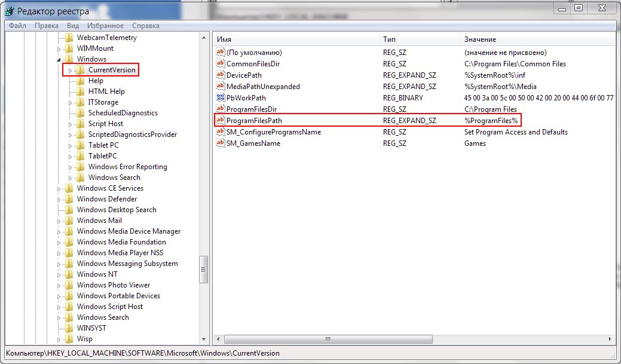Click the string icon of ProgramFilesPath
621x364 pixels.
coord(221,120)
